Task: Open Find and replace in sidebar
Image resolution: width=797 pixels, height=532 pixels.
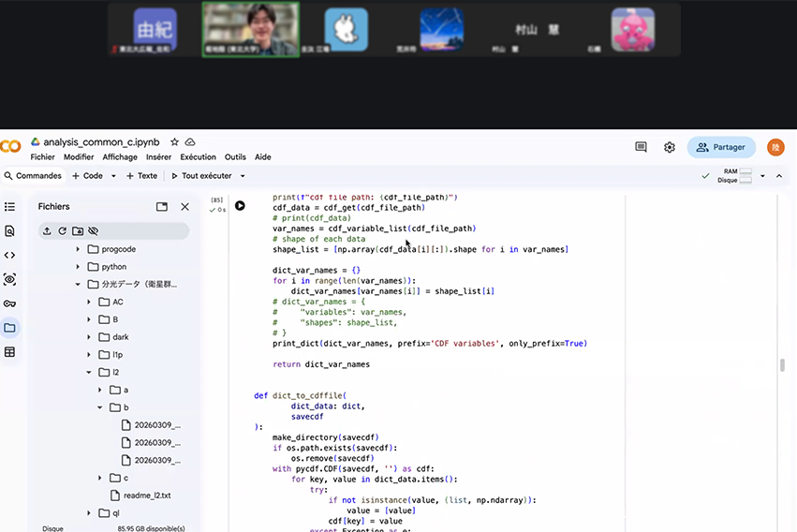Action: (x=9, y=230)
